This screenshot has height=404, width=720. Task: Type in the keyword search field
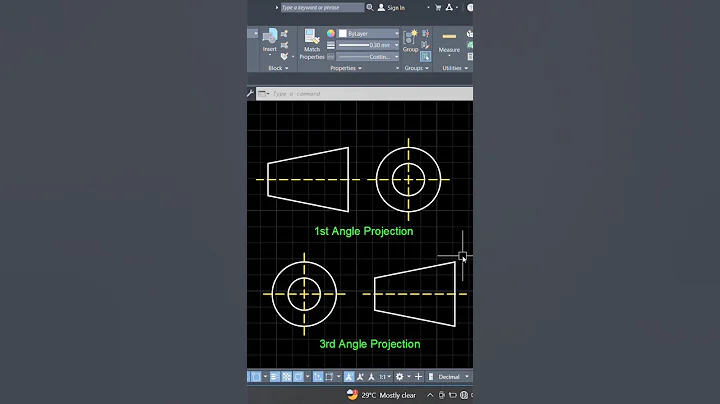point(322,7)
